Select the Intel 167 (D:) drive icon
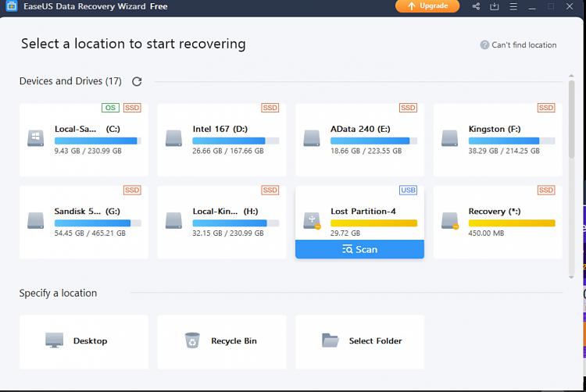This screenshot has height=392, width=586. pyautogui.click(x=173, y=138)
